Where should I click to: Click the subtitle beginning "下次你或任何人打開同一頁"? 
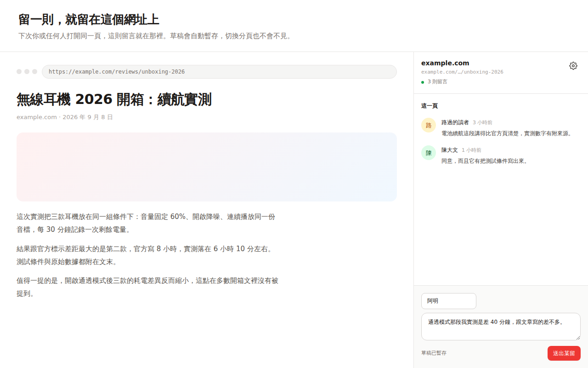click(x=155, y=36)
